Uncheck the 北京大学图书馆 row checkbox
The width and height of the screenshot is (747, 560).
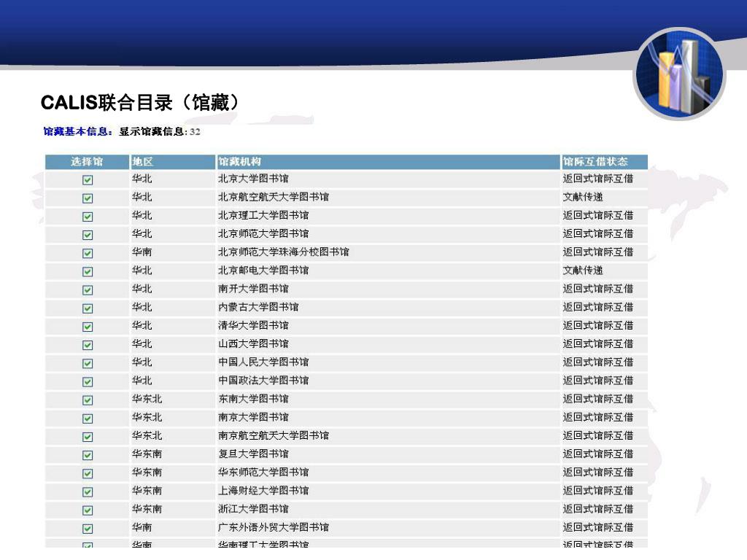click(88, 180)
